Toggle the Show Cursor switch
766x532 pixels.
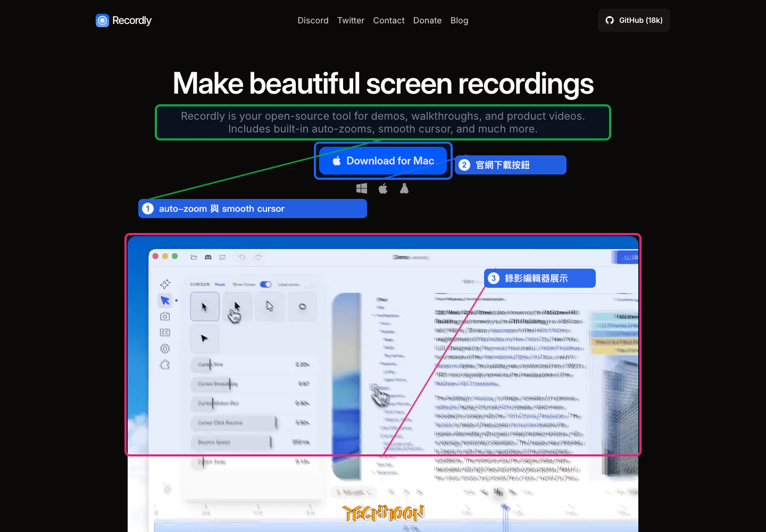(x=265, y=284)
